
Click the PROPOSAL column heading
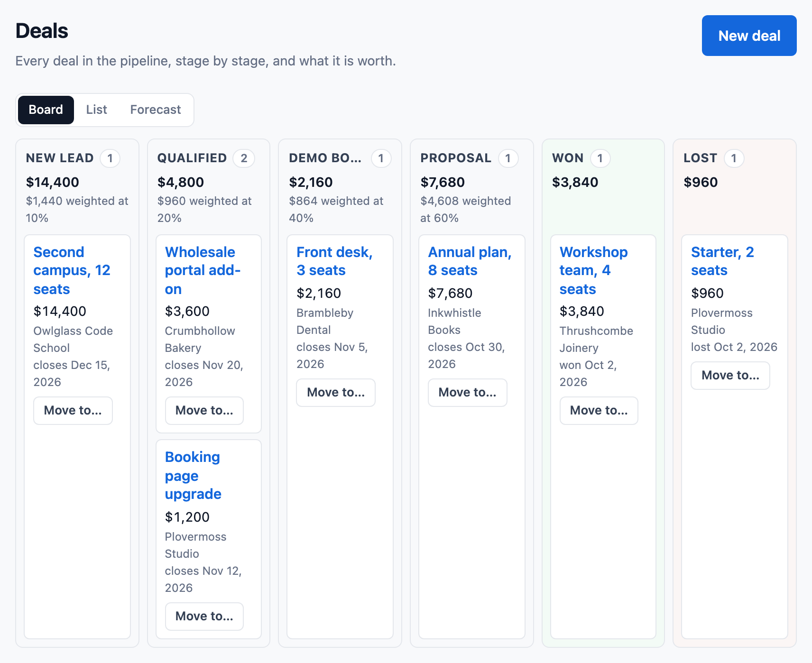point(456,158)
